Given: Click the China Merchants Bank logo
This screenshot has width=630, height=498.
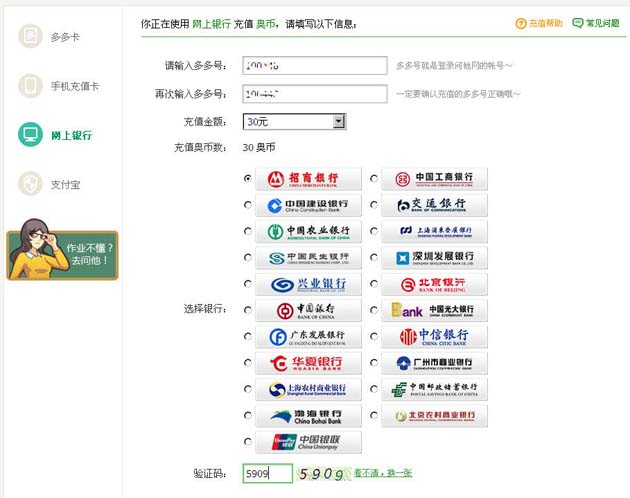Looking at the screenshot, I should 308,179.
